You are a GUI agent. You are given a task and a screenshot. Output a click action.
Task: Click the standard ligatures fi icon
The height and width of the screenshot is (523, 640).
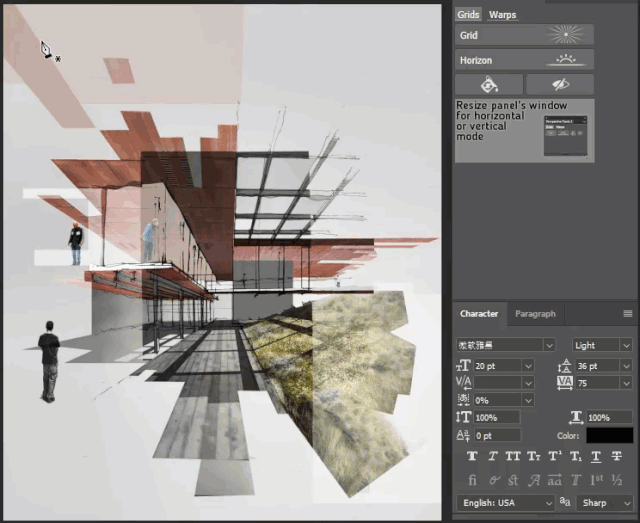472,480
